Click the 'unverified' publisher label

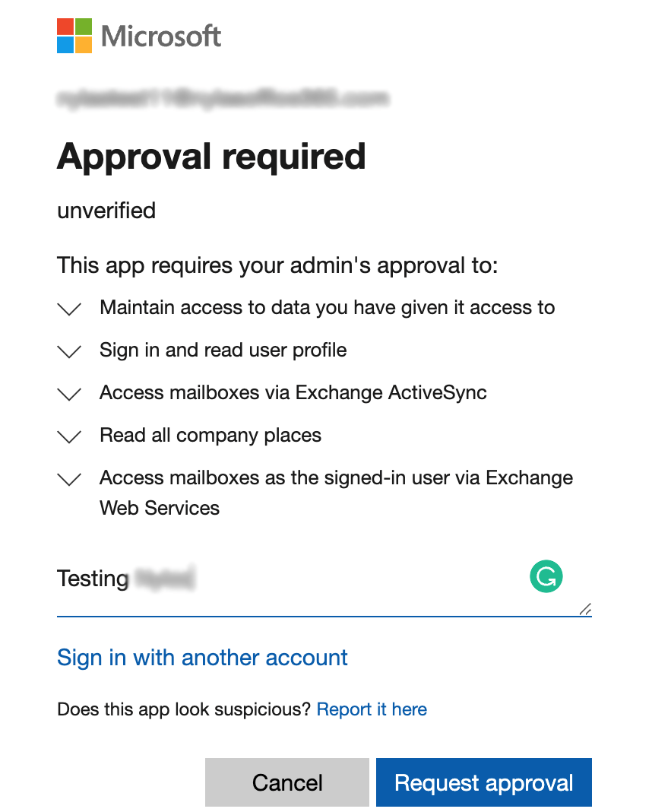(106, 211)
